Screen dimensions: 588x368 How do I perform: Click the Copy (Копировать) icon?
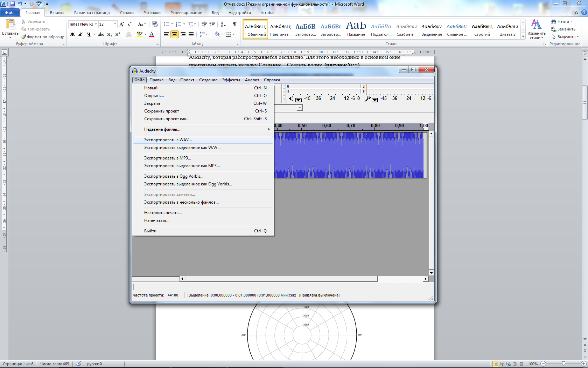pyautogui.click(x=23, y=29)
